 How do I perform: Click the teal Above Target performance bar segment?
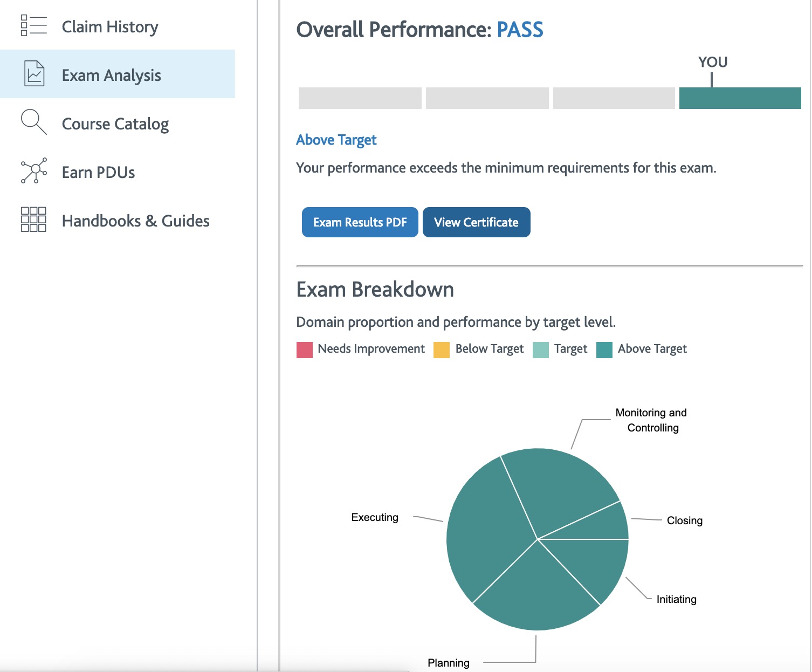[x=740, y=98]
